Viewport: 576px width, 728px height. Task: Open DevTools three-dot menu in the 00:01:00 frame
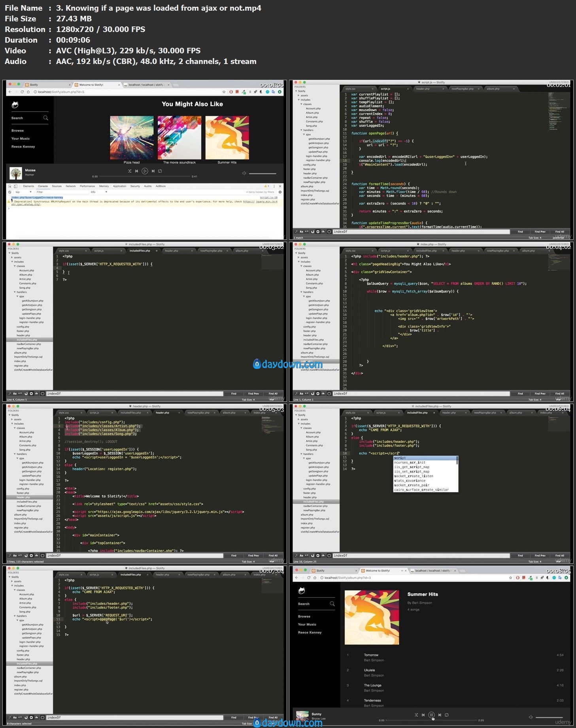pos(274,186)
